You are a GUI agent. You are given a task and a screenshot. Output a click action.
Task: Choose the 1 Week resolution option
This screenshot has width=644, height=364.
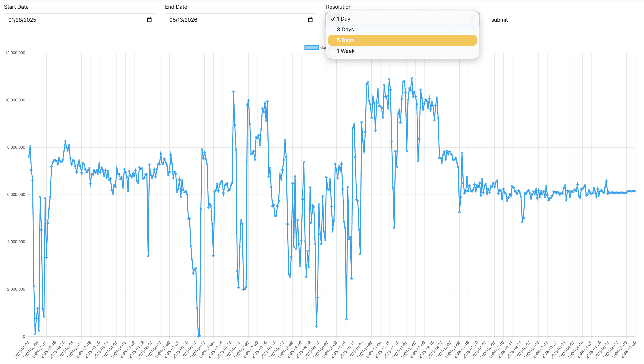pos(402,51)
